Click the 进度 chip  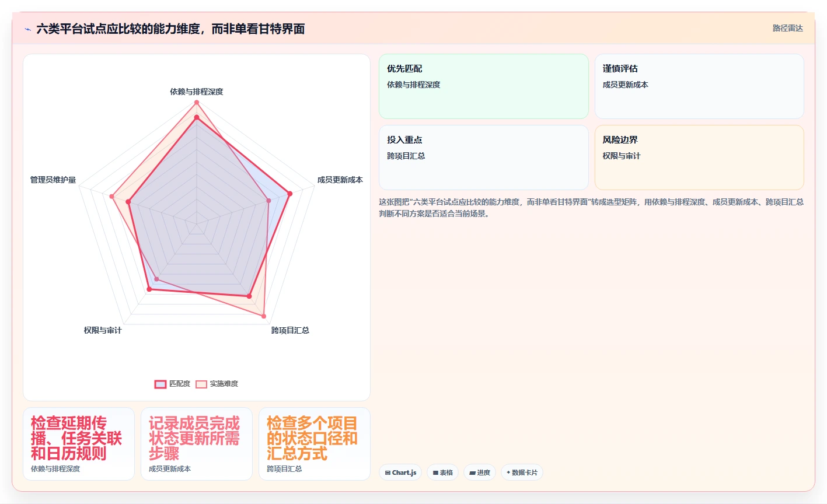(x=480, y=473)
